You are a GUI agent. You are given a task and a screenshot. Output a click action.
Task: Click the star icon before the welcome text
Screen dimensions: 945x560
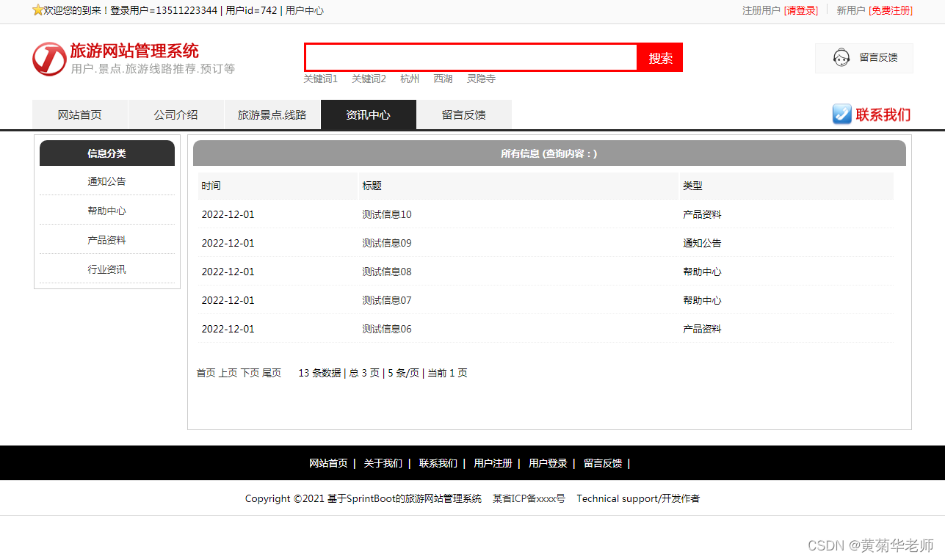(38, 10)
